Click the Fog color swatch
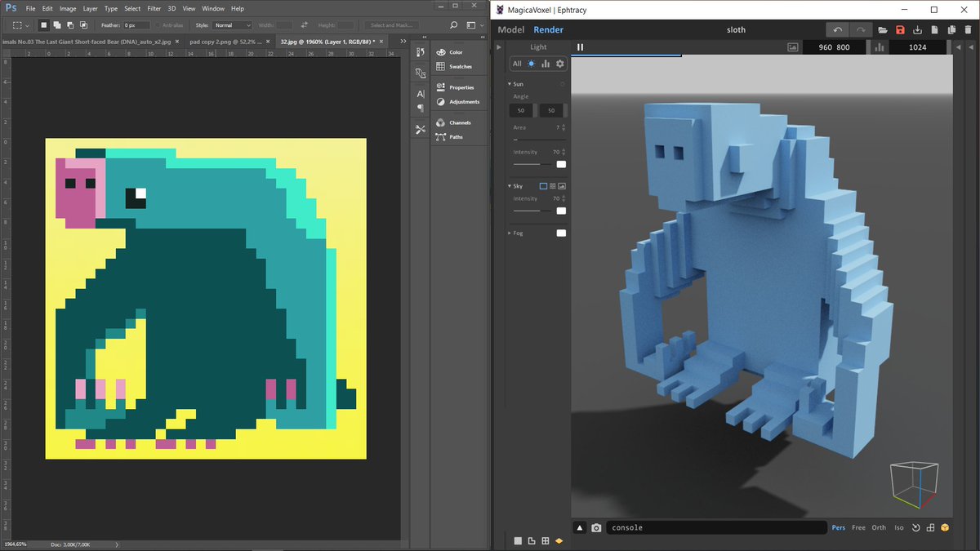Screen dimensions: 980x551 pos(561,233)
